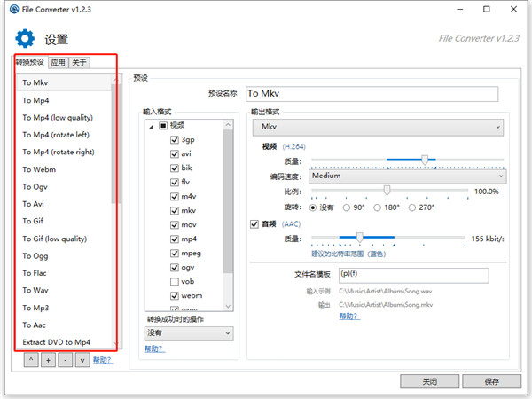
Task: Switch to the 应用 tab
Action: pyautogui.click(x=58, y=62)
